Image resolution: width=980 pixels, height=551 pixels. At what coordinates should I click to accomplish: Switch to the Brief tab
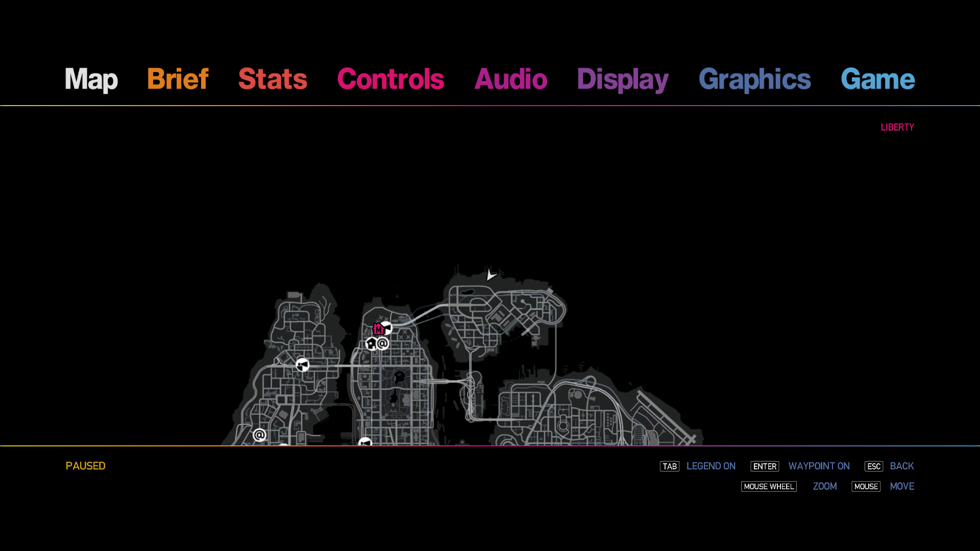point(178,79)
